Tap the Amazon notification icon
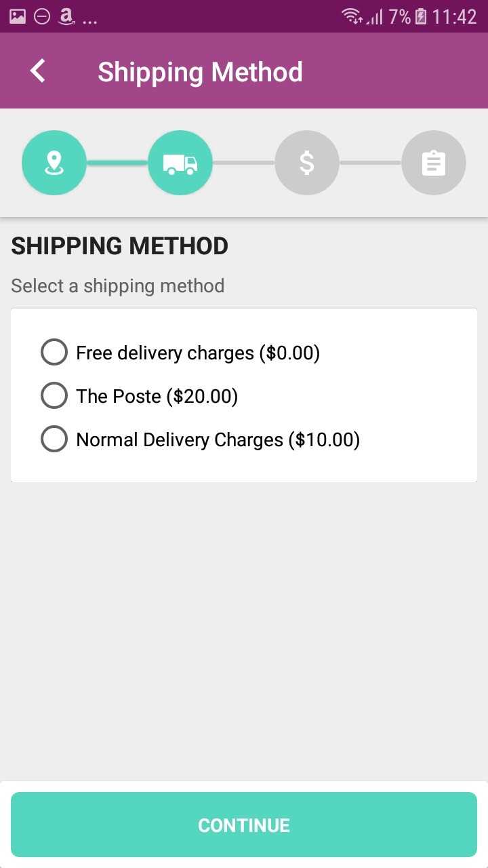The width and height of the screenshot is (488, 868). point(66,16)
